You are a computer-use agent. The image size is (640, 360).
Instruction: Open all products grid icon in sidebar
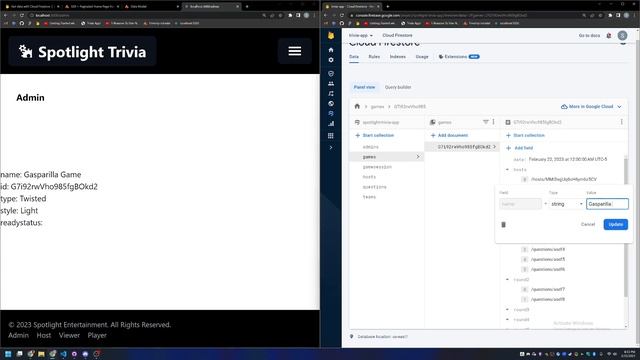[x=331, y=136]
